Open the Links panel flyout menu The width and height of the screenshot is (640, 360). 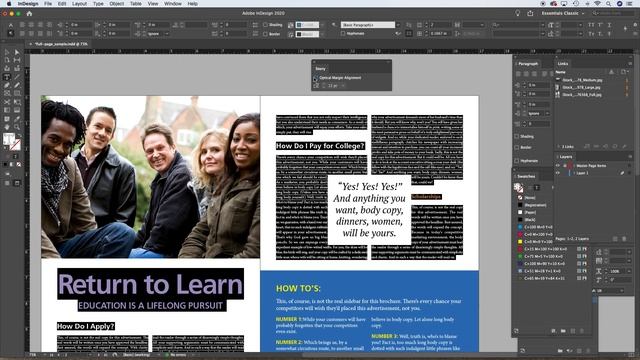pyautogui.click(x=630, y=64)
